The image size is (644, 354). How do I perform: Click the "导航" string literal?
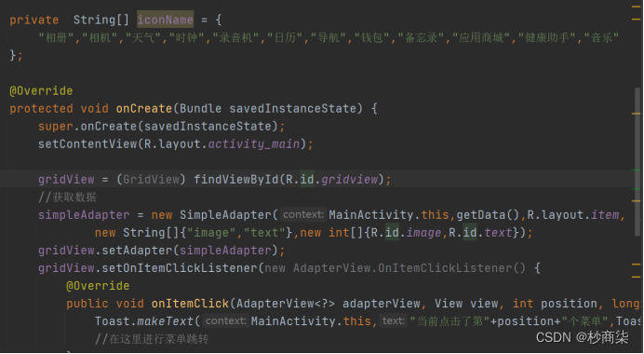329,38
